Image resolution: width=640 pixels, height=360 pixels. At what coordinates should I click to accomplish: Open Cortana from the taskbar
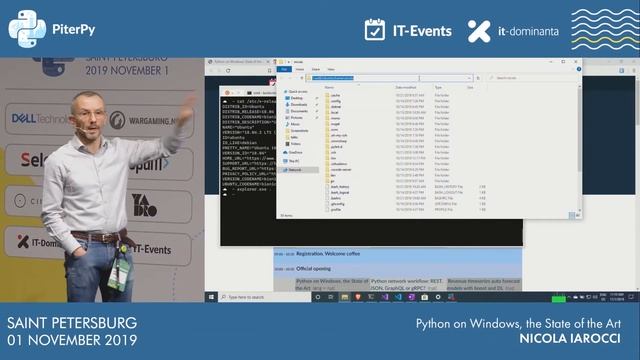pyautogui.click(x=318, y=297)
